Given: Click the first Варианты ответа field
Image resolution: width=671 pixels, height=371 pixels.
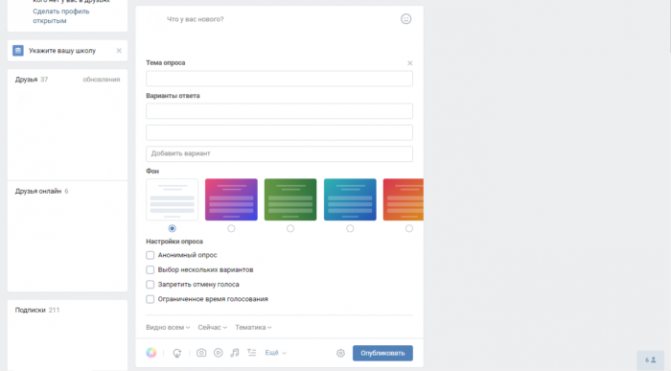Looking at the screenshot, I should 279,111.
